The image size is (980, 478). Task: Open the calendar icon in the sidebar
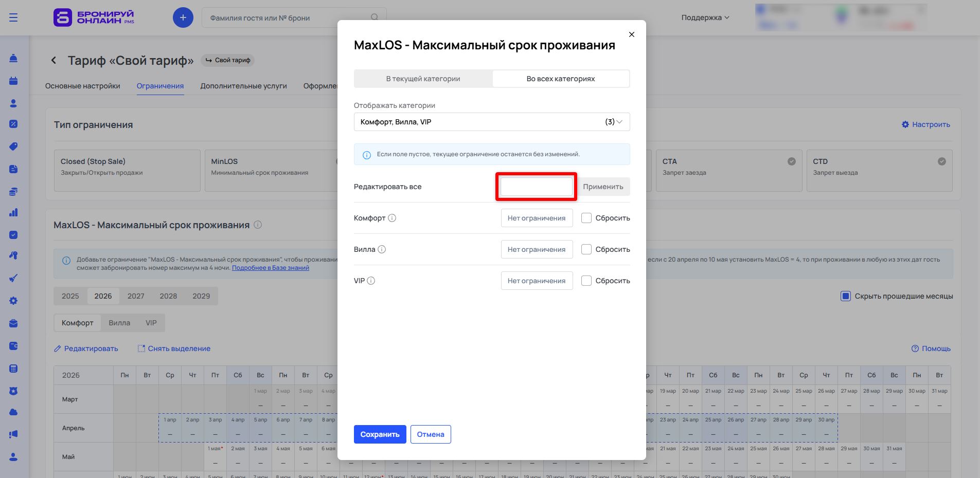click(13, 81)
